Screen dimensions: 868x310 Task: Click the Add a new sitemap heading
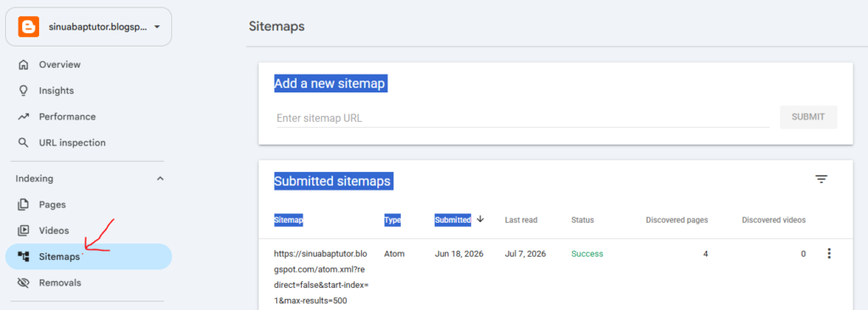[x=330, y=84]
